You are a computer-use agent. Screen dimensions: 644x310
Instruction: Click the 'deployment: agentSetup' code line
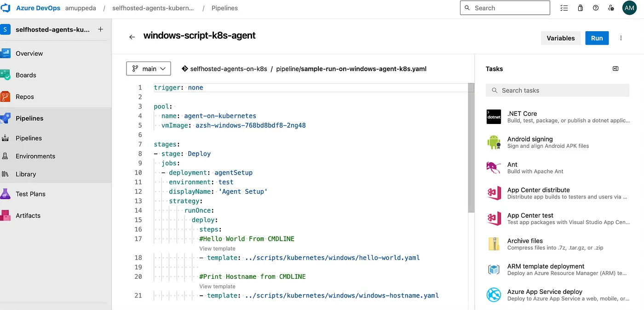coord(207,173)
